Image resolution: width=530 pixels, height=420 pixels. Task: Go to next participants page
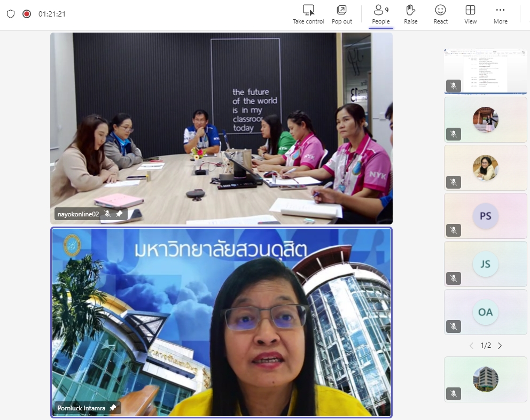[x=500, y=346]
